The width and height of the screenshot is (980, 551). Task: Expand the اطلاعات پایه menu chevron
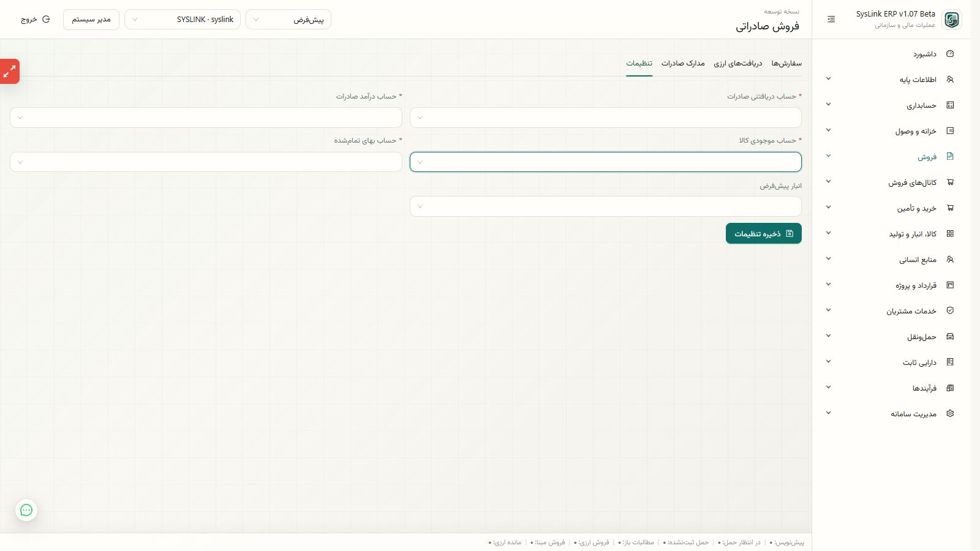[x=828, y=79]
